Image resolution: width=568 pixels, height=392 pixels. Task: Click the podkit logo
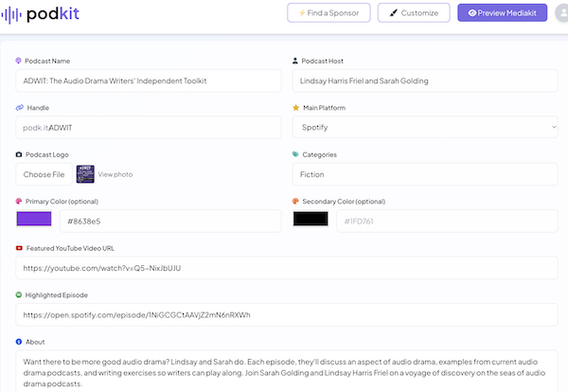40,14
